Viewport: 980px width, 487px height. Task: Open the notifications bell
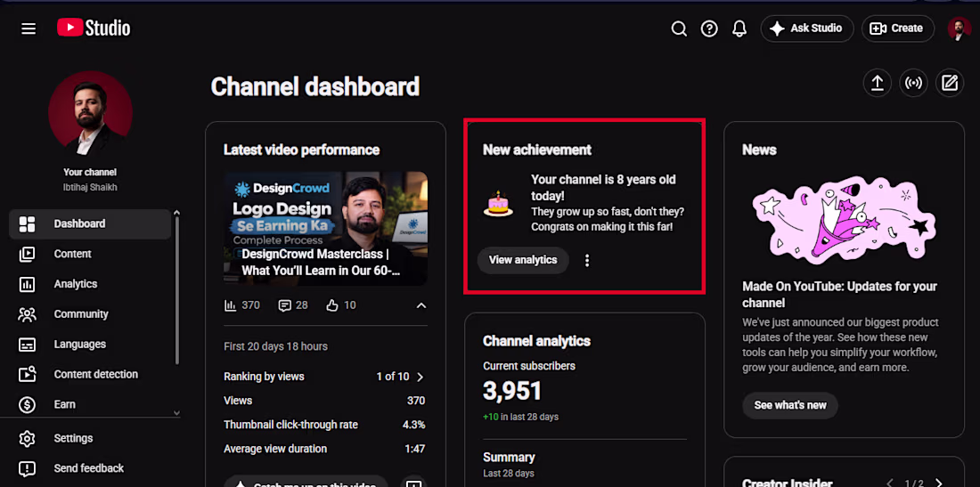coord(739,28)
